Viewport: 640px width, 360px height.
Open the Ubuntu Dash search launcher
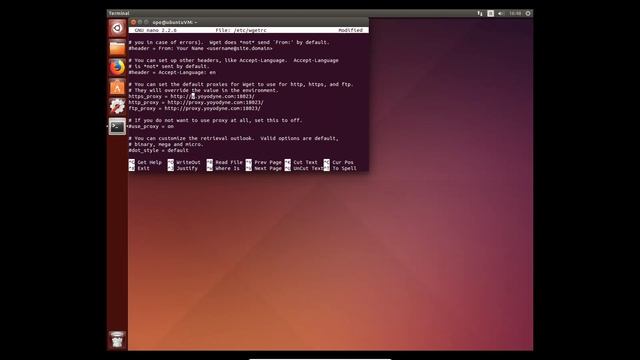(x=117, y=28)
